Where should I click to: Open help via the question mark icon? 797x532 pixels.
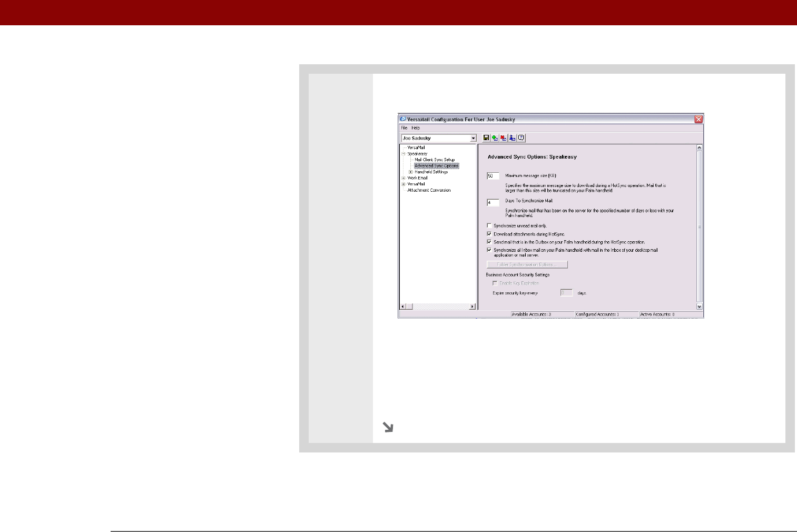[521, 138]
